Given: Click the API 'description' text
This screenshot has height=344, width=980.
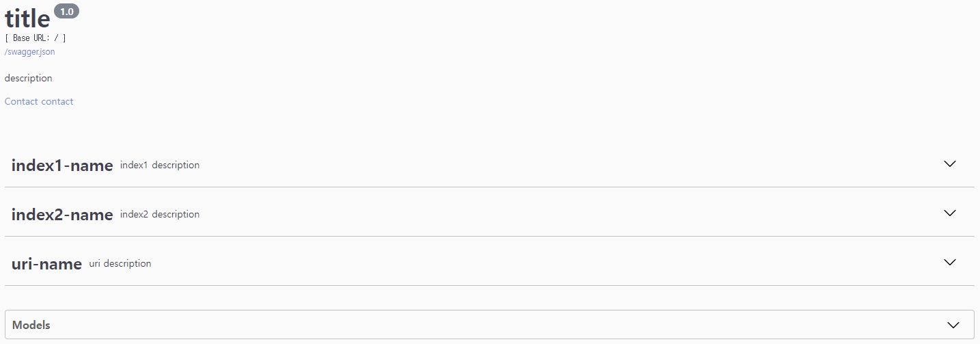Looking at the screenshot, I should [29, 78].
